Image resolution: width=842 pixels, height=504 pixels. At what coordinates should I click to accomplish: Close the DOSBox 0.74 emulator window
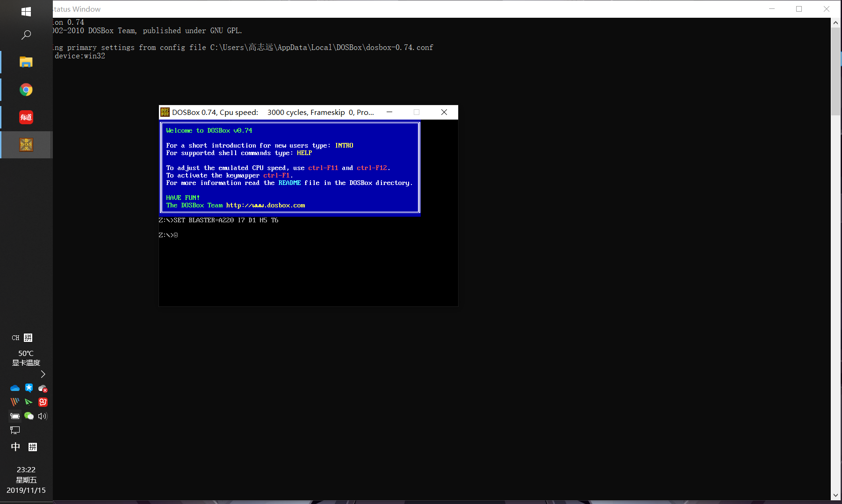(444, 112)
